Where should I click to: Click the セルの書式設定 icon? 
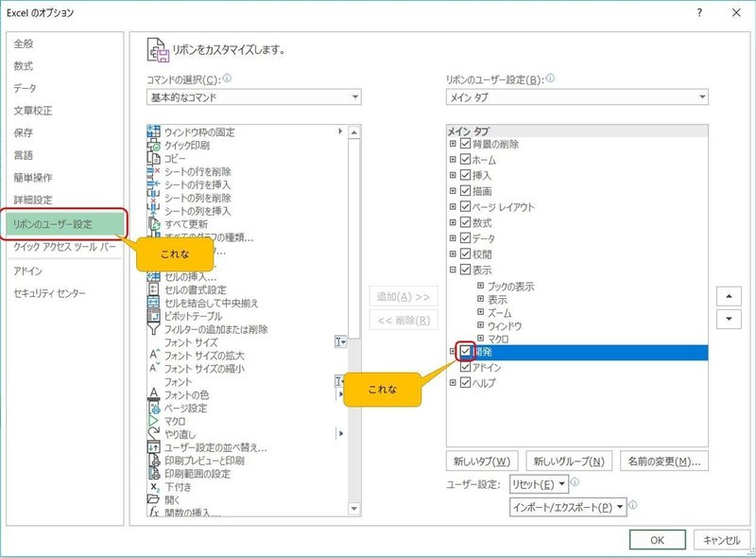click(153, 289)
